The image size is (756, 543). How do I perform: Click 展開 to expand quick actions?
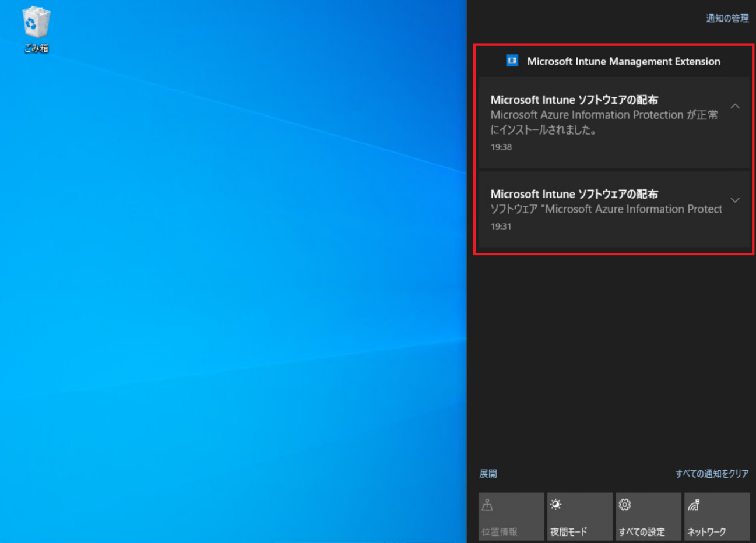[x=488, y=474]
